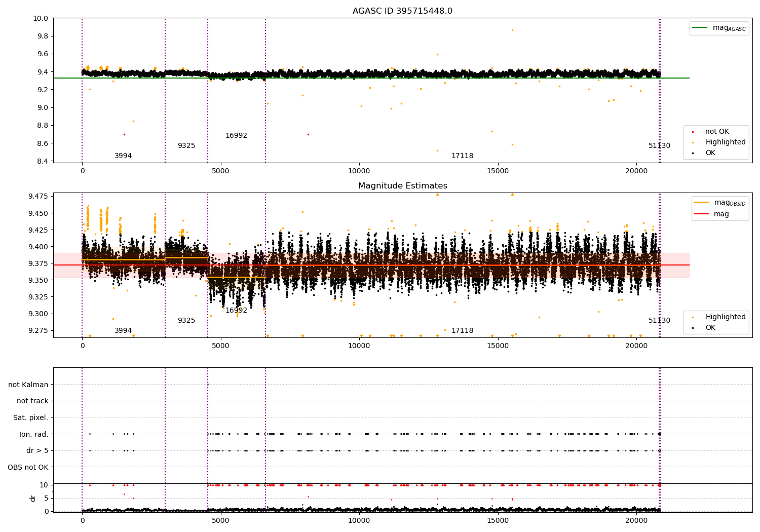Click the 9.2 y-axis tick label
Screen dimensions: 760x532
(42, 90)
